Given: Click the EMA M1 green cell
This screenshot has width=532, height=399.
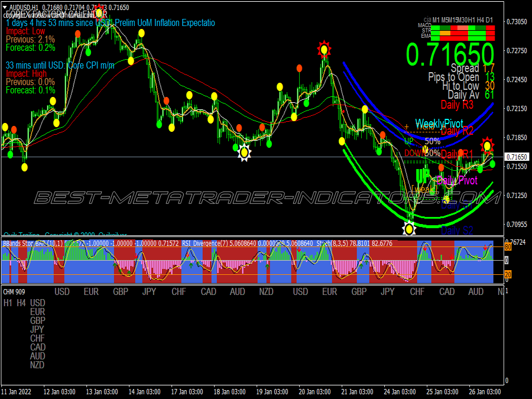Looking at the screenshot, I should (436, 38).
